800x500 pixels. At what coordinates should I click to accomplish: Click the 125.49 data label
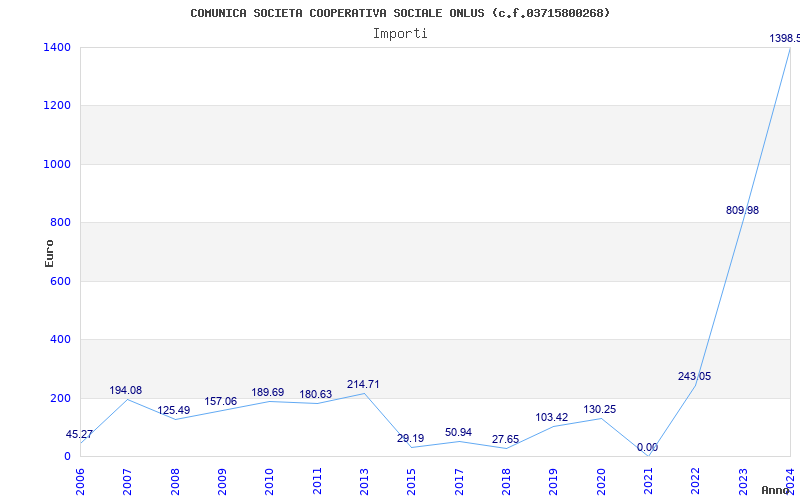(x=173, y=410)
